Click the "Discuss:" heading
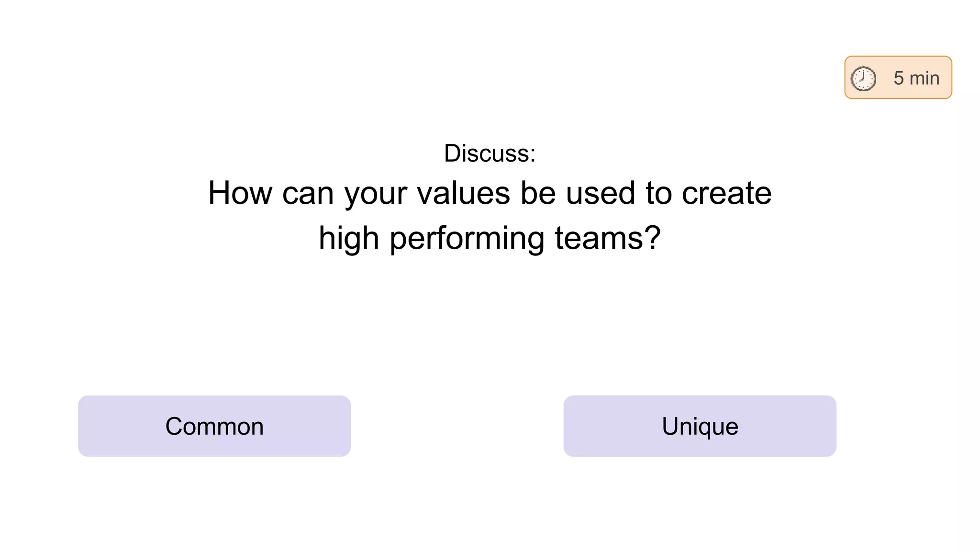 [x=490, y=153]
